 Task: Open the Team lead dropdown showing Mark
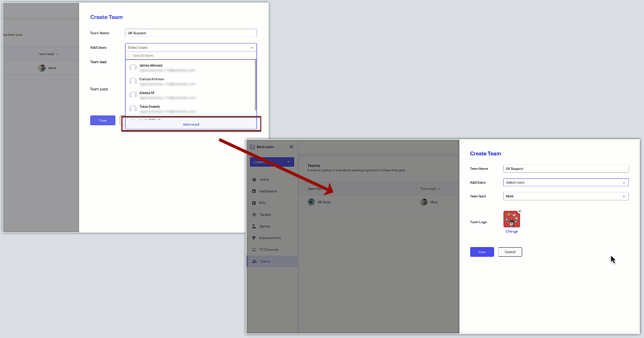click(566, 196)
